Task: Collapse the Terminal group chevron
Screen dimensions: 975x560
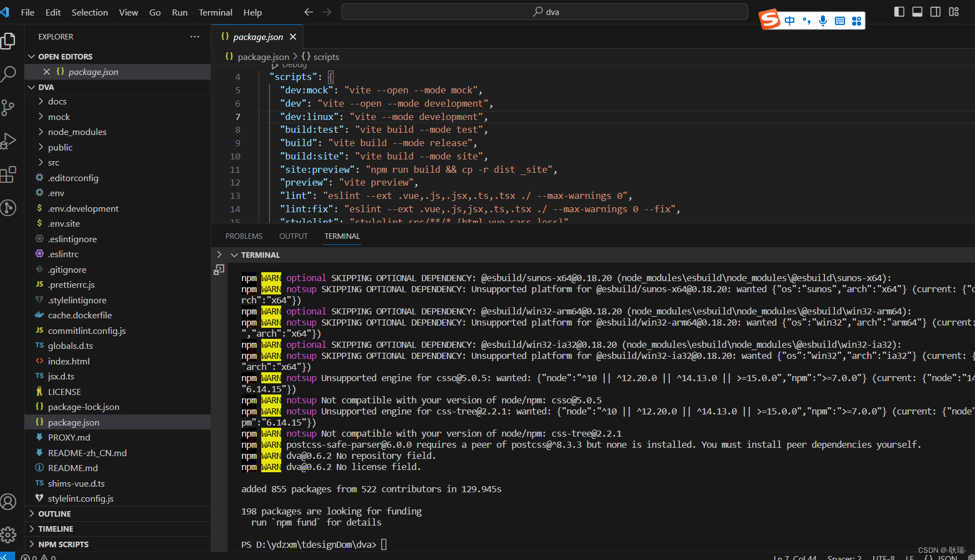Action: [x=234, y=255]
